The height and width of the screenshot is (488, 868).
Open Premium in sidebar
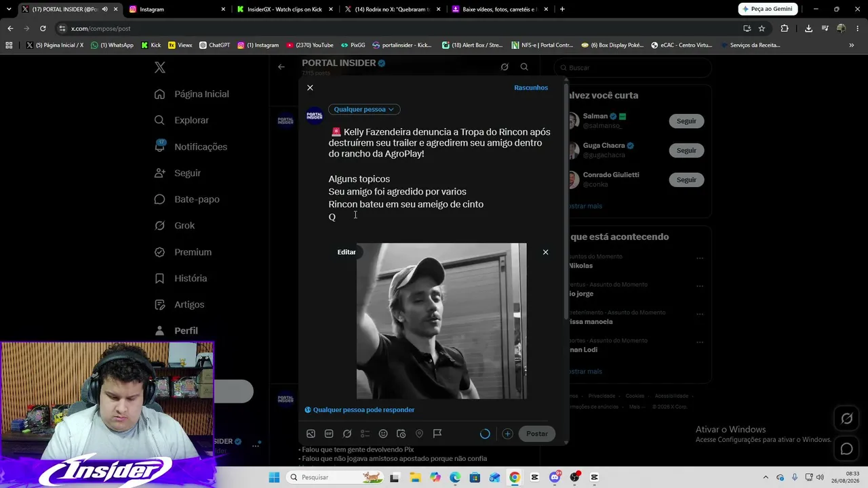[183, 252]
